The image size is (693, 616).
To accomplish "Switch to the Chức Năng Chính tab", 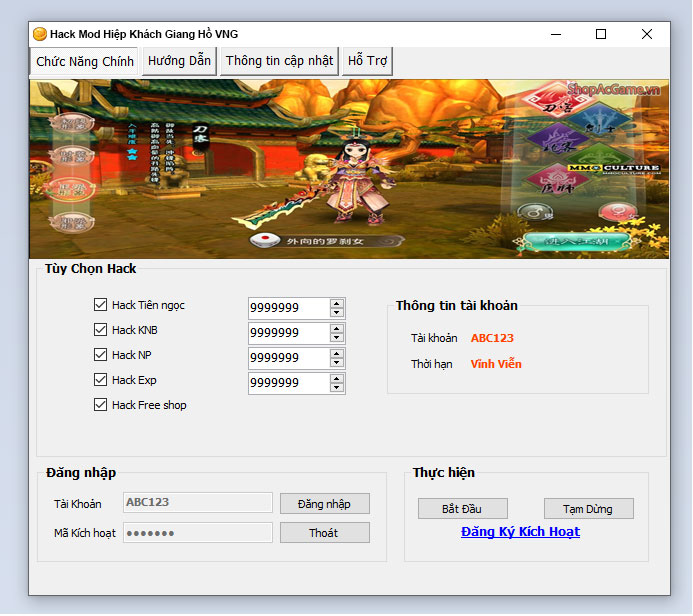I will click(x=84, y=61).
